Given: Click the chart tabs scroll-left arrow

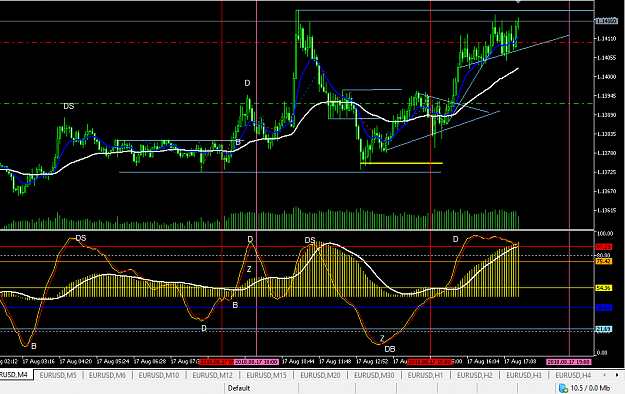Looking at the screenshot, I should [605, 375].
